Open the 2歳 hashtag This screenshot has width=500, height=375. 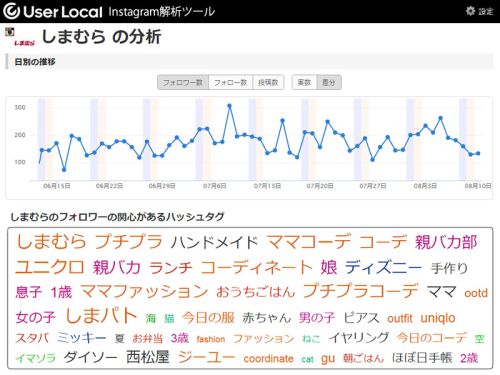pos(469,358)
